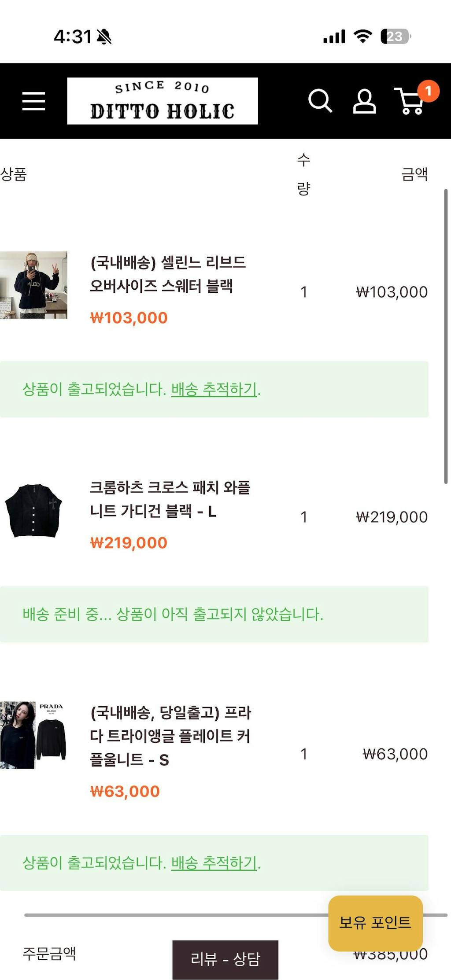Click the Ditto Holic store logo
Viewport: 451px width, 980px height.
click(x=162, y=101)
